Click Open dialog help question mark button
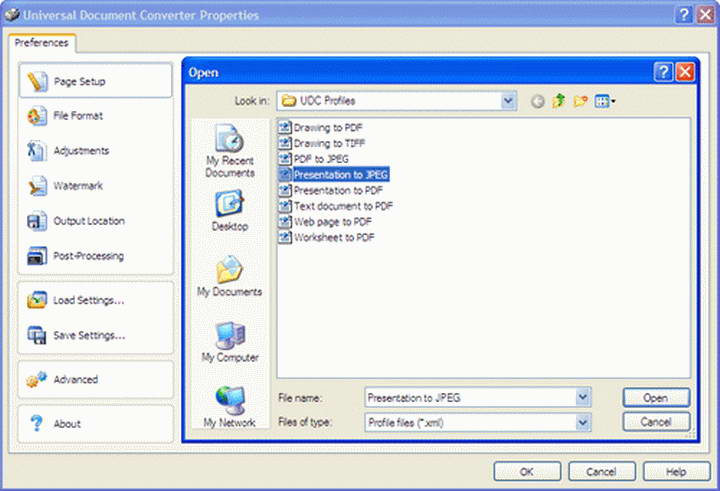 pos(663,72)
